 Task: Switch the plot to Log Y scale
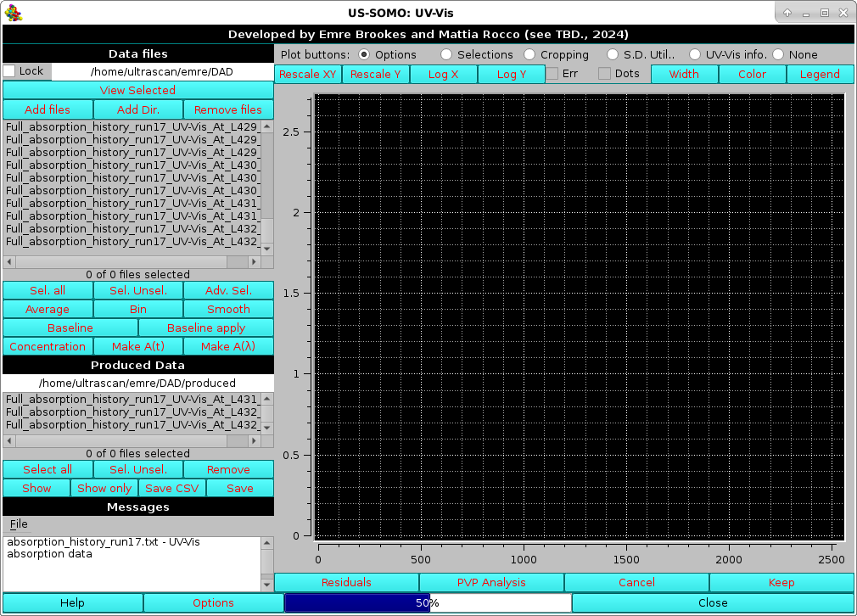point(511,74)
